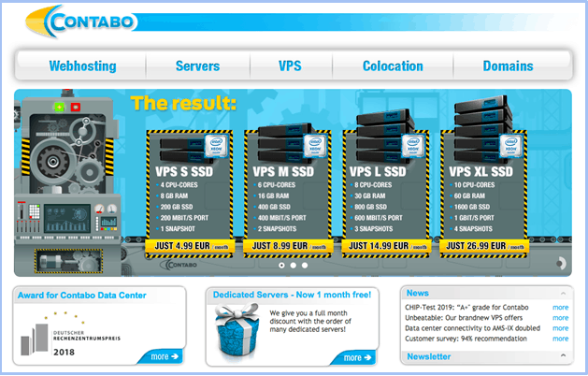Screen dimensions: 588x376
Task: Click the '4 SNAPSHOTS' line on VPS XL
Action: coord(473,228)
